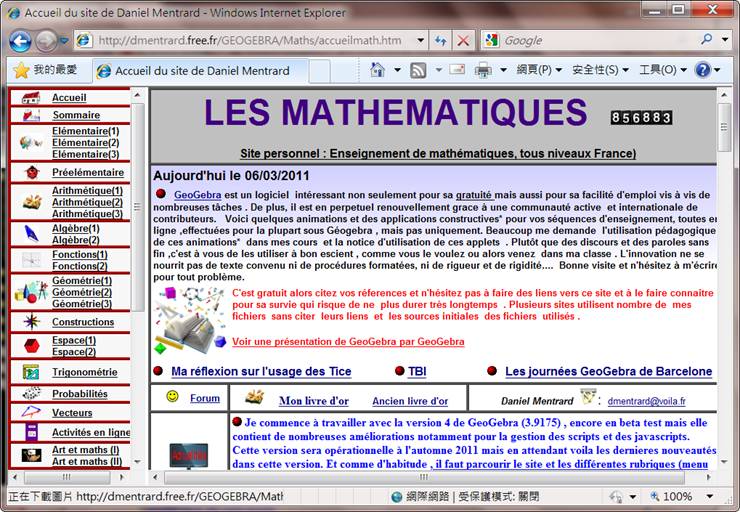
Task: Click the blue Help question mark icon
Action: pos(703,70)
